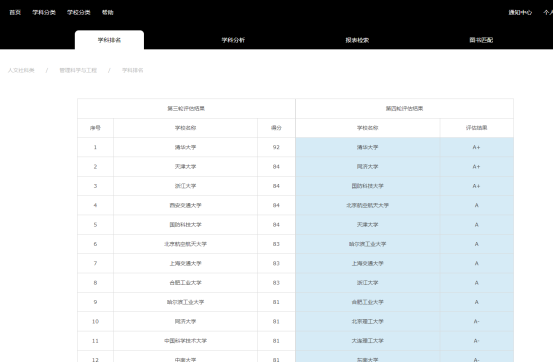Viewport: 554px width, 363px height.
Task: Click the 第三轮评估结果 table header
Action: pos(186,109)
